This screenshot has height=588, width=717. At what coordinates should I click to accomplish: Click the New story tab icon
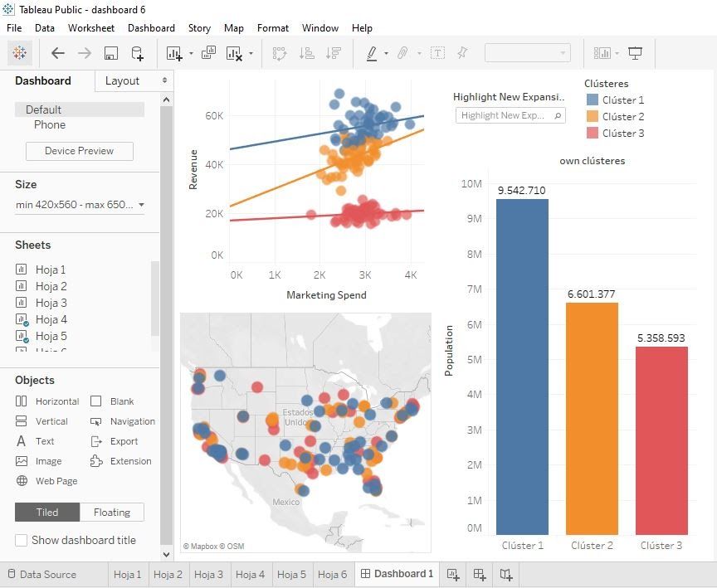point(506,574)
